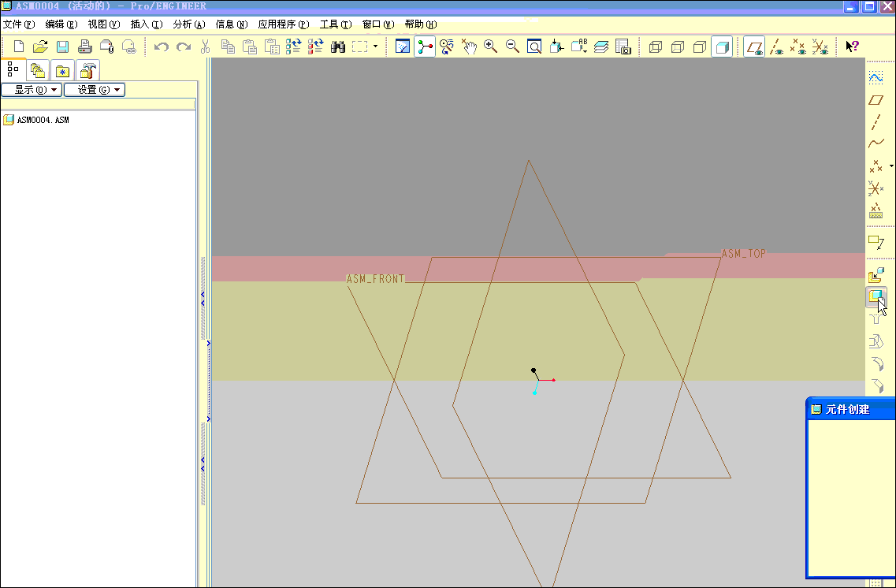
Task: Click the Datum Coordinate System tool
Action: [x=876, y=188]
